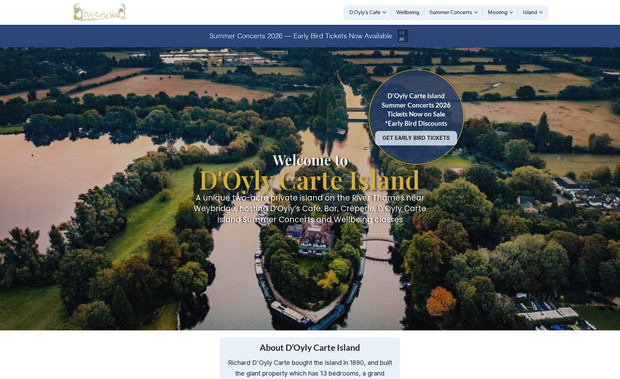The height and width of the screenshot is (379, 620).
Task: Click the 'Tickets Now on Sale' circle text
Action: pyautogui.click(x=416, y=114)
